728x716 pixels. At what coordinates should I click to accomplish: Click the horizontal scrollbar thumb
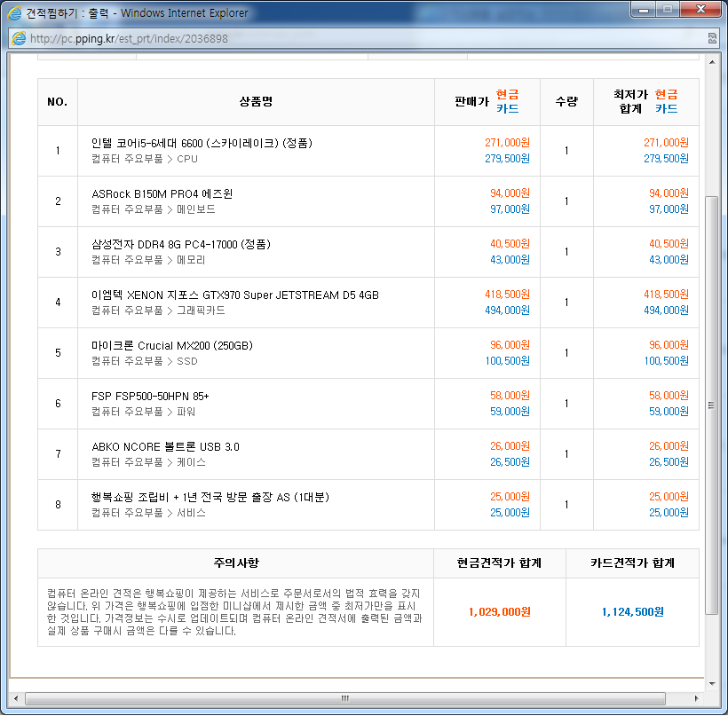pos(345,698)
